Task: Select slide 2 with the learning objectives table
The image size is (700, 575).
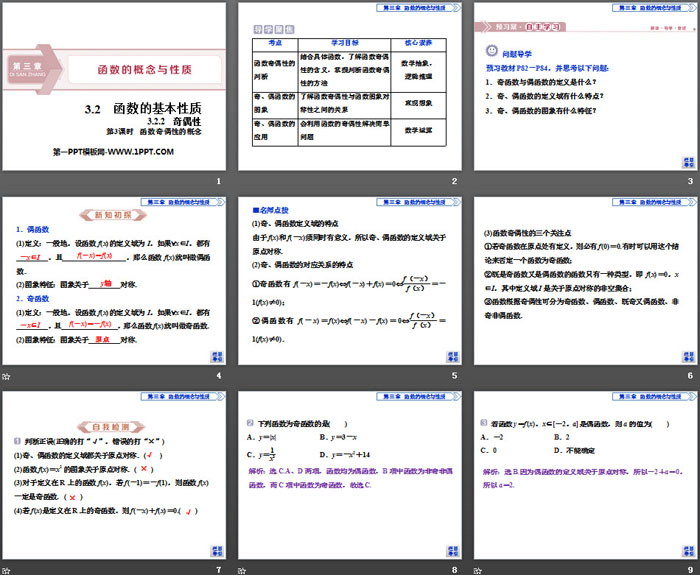Action: (x=349, y=85)
